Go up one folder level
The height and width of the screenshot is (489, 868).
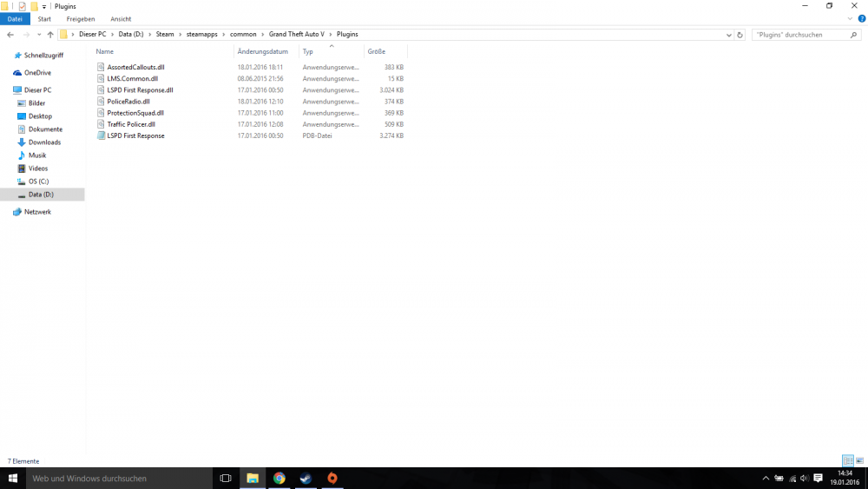[x=50, y=35]
